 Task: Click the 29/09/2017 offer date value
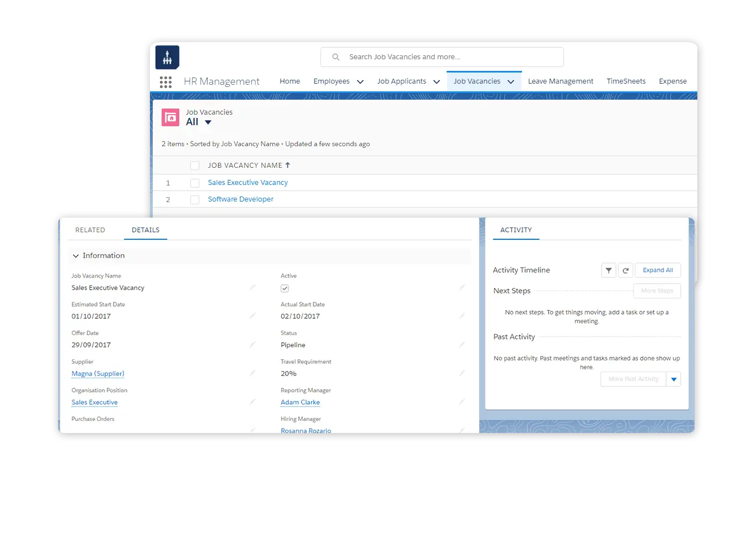click(91, 345)
